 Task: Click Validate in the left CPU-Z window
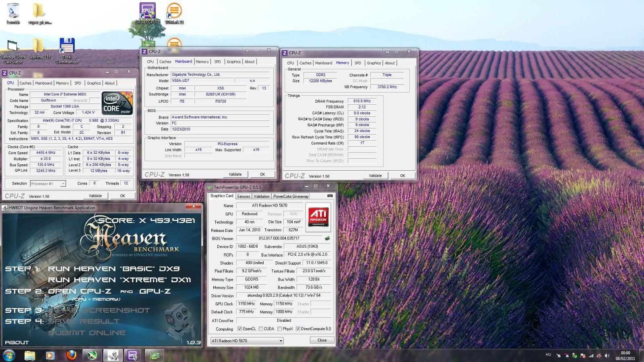(x=95, y=196)
